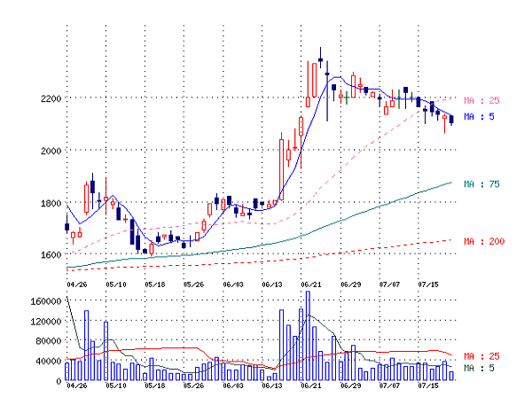Click the 06/13 date under the price chart
The image size is (532, 405).
[x=272, y=284]
